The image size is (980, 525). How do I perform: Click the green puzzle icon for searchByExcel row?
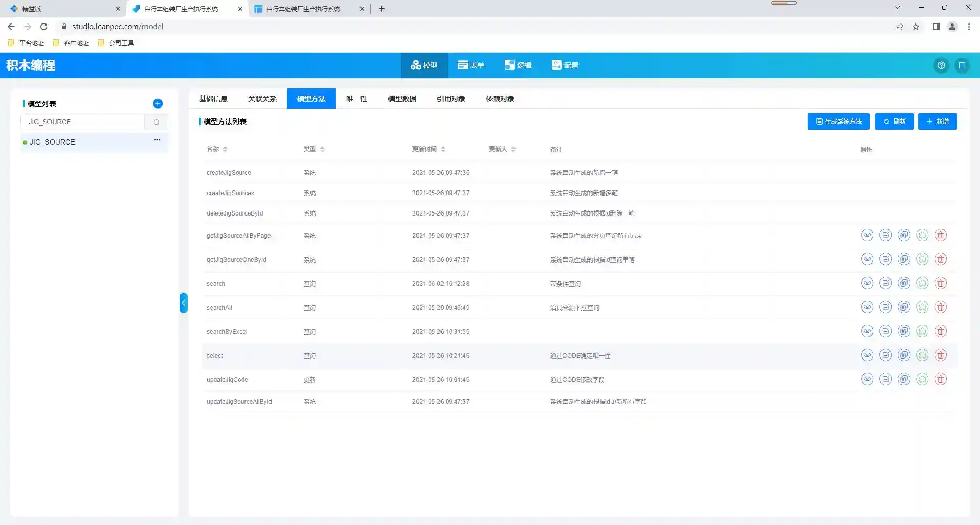[x=922, y=331]
